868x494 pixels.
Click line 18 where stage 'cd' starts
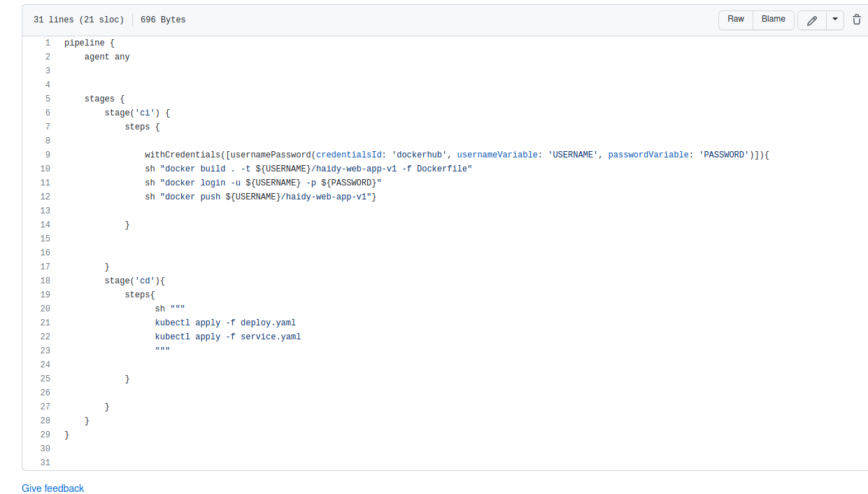(45, 281)
